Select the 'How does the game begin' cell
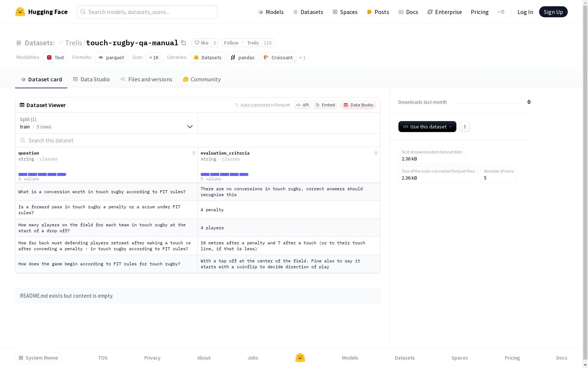Image resolution: width=588 pixels, height=368 pixels. (x=107, y=264)
